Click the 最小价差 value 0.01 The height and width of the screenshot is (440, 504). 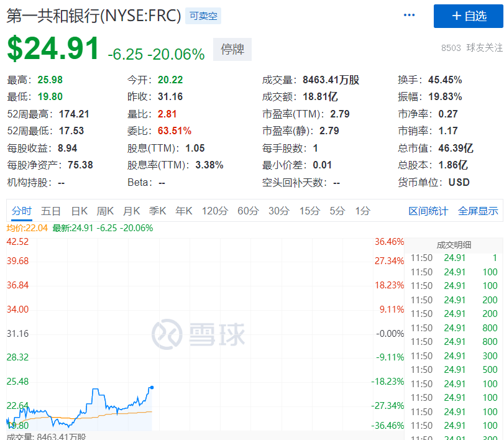point(322,165)
